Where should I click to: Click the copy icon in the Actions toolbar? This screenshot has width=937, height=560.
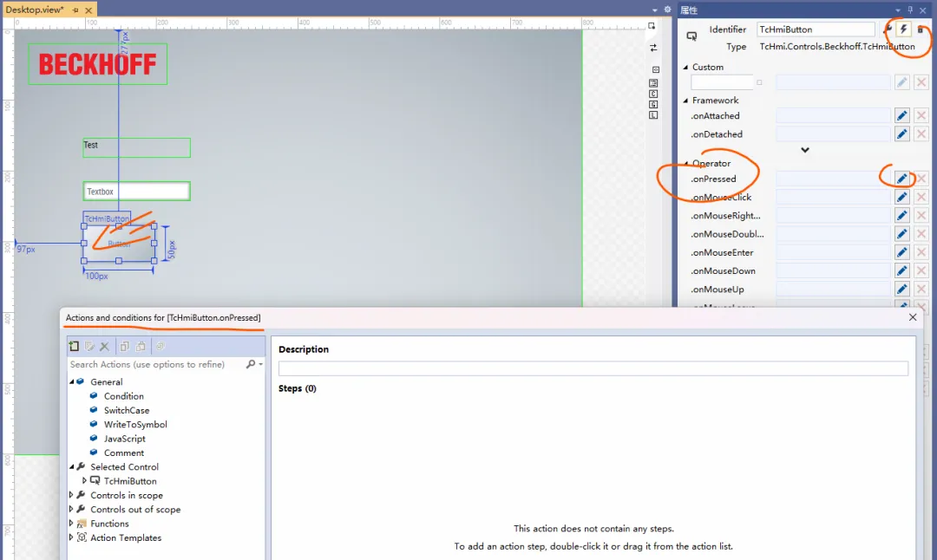(124, 346)
